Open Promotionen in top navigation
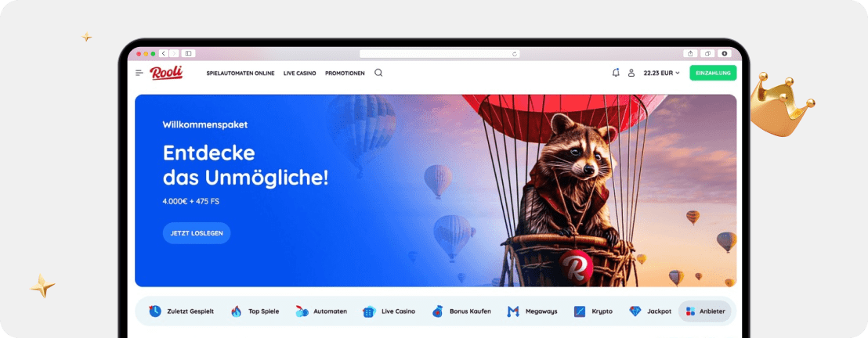 coord(345,73)
